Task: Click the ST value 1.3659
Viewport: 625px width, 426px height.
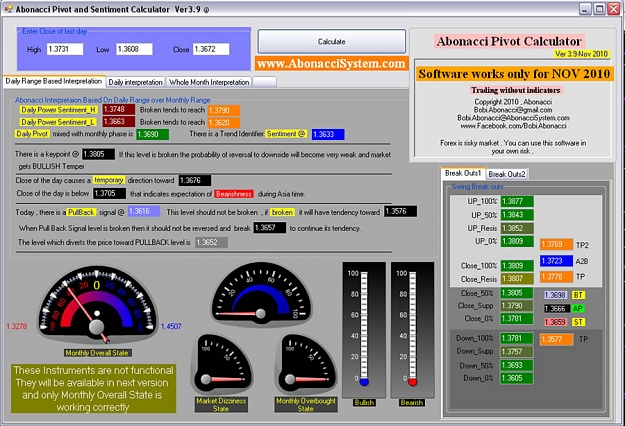Action: point(556,322)
